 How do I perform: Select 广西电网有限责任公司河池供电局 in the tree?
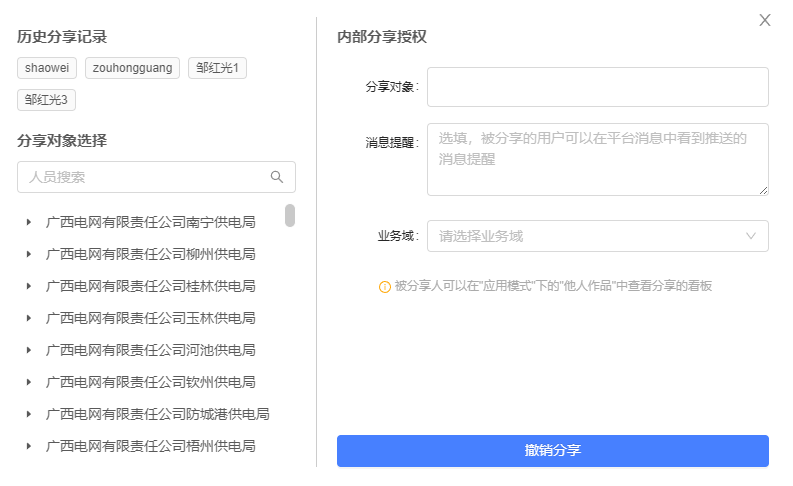(150, 350)
